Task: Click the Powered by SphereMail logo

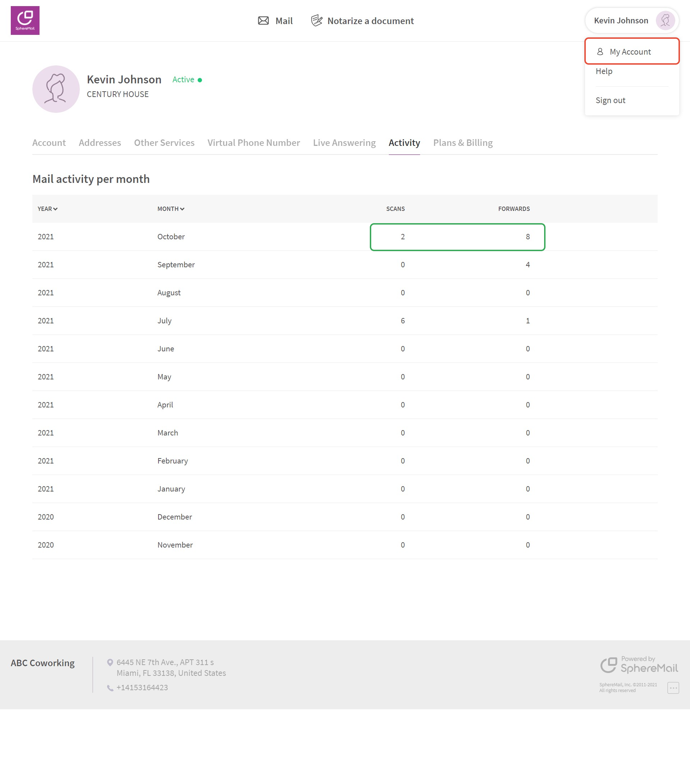Action: (639, 665)
